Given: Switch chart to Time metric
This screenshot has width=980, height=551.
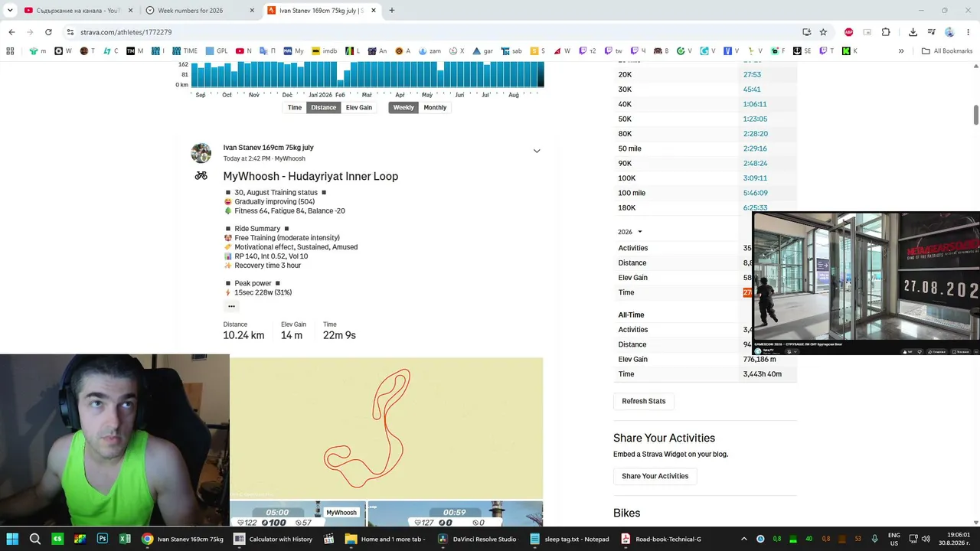Looking at the screenshot, I should pyautogui.click(x=295, y=108).
